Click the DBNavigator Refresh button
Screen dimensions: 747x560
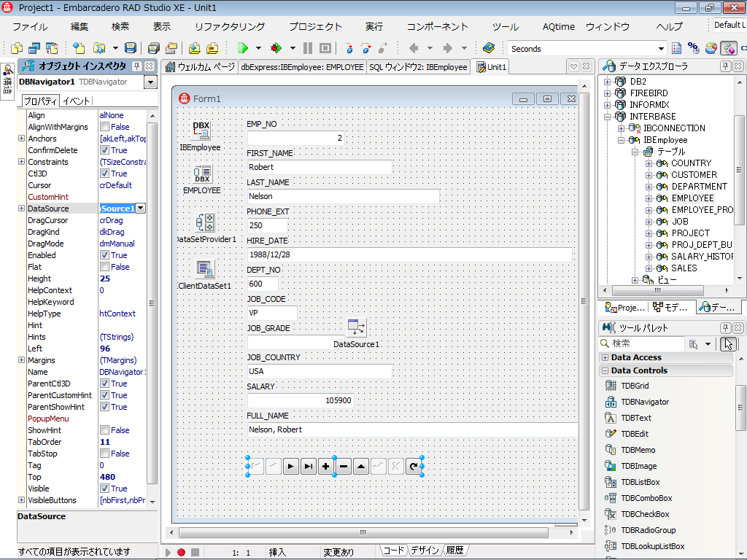point(414,467)
